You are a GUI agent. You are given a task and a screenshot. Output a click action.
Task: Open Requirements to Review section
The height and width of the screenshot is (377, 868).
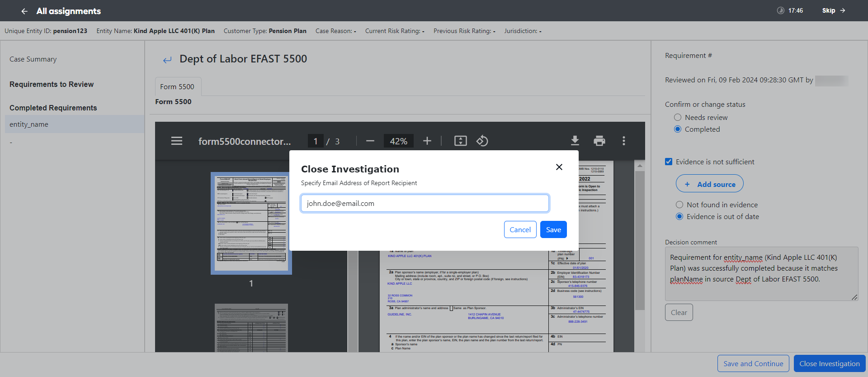[x=52, y=84]
